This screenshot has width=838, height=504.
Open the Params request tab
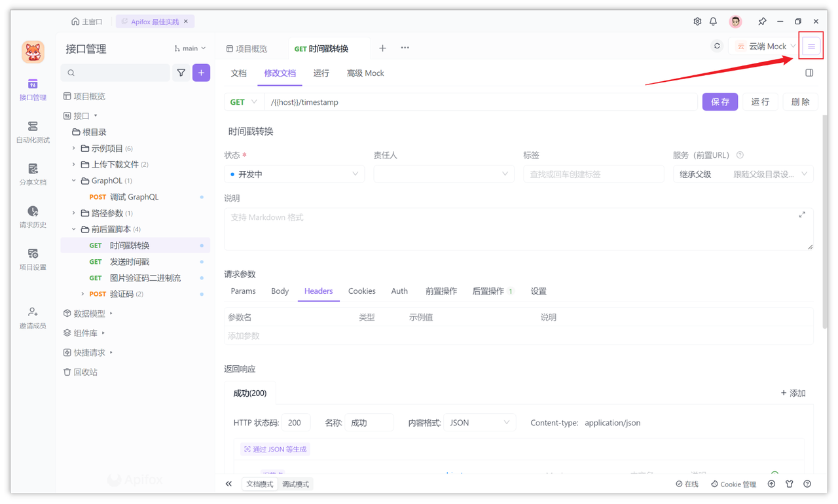[243, 291]
